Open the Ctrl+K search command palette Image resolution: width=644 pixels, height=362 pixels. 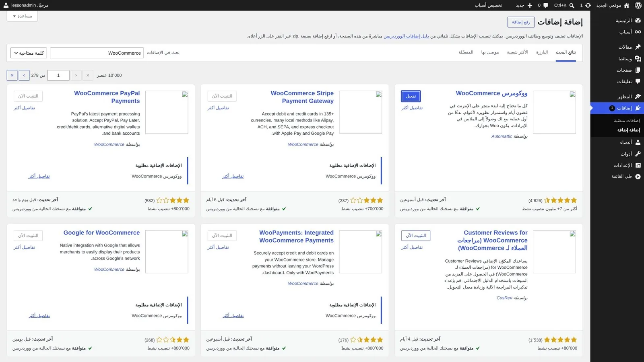(564, 5)
